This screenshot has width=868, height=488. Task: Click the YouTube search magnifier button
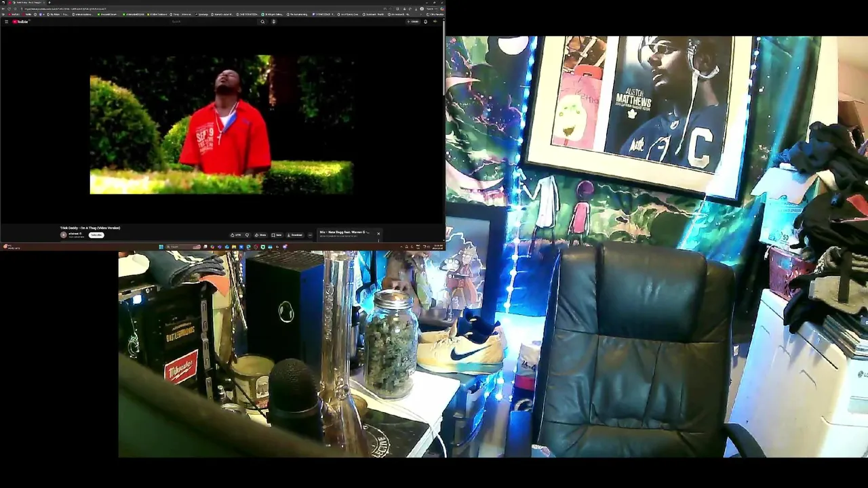262,22
